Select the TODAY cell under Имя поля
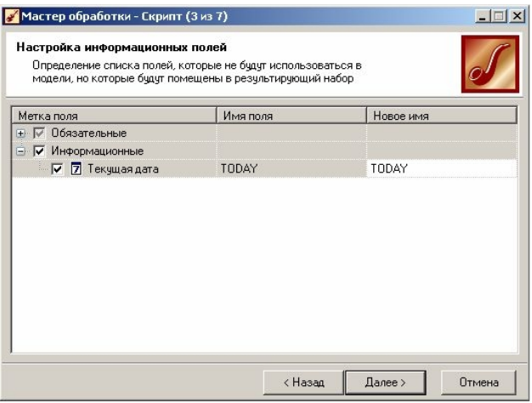Viewport: 532px width, 403px height. coord(291,168)
